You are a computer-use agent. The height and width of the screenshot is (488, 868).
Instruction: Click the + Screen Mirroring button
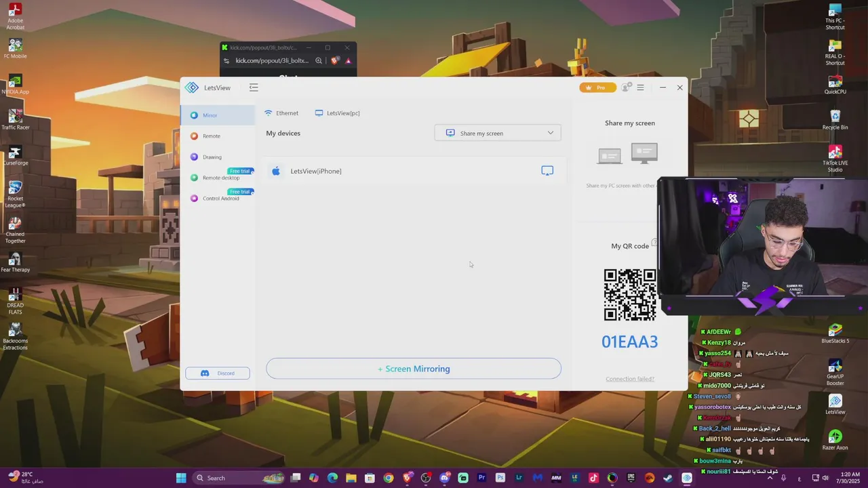click(x=414, y=369)
